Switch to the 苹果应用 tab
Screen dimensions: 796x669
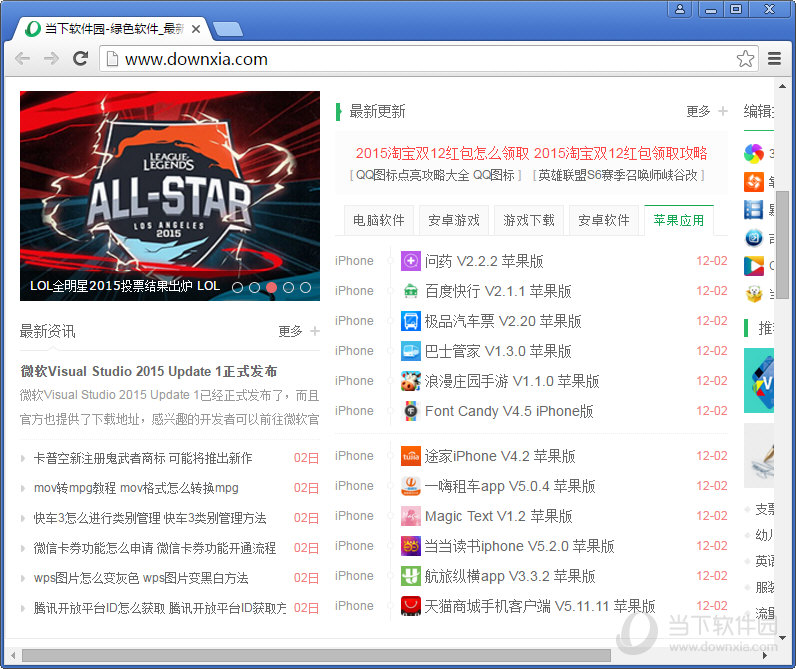679,220
